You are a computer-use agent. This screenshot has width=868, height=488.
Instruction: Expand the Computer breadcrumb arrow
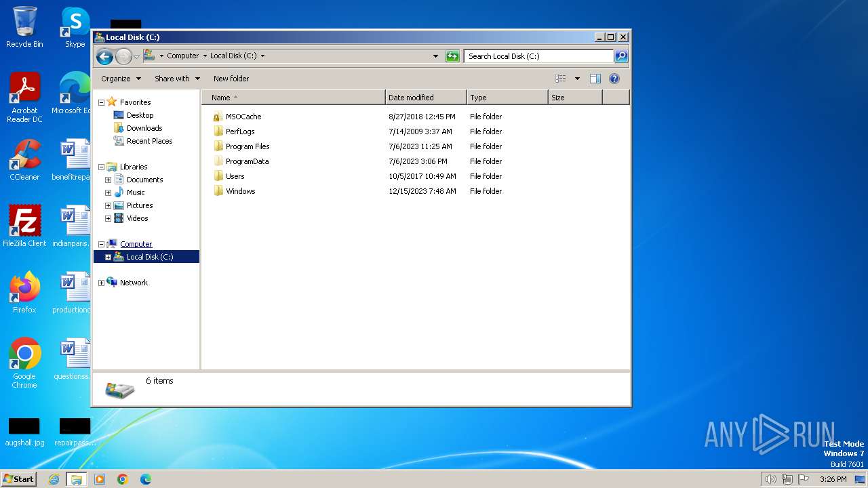pos(205,56)
